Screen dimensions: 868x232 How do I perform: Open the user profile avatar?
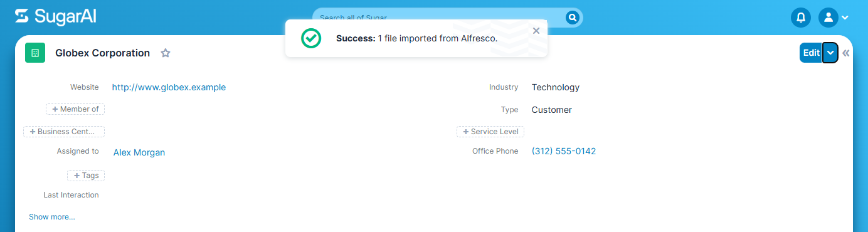[x=828, y=18]
